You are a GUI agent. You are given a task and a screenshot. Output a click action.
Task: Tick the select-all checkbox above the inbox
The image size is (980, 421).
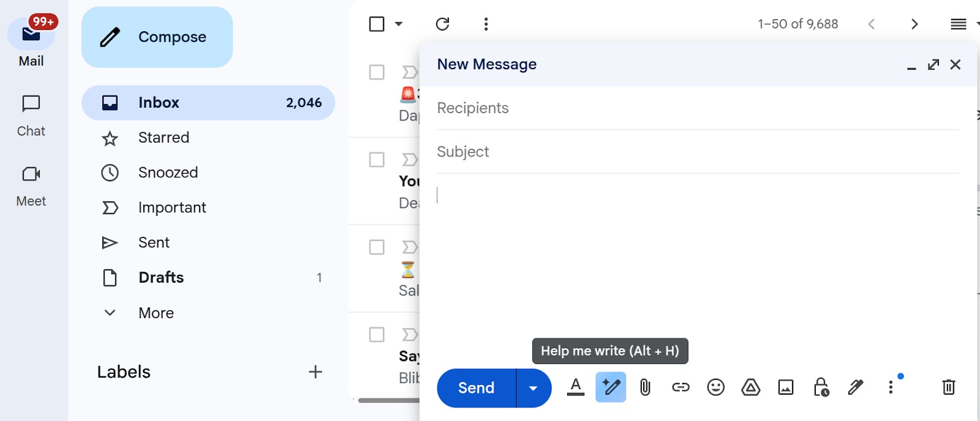click(377, 24)
